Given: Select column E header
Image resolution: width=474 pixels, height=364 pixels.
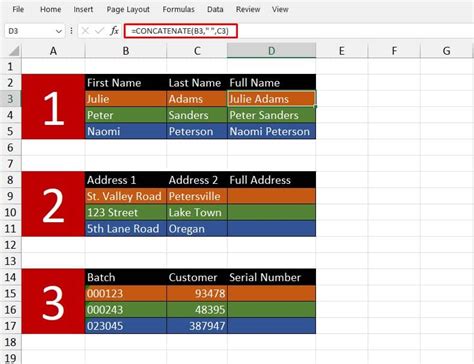Looking at the screenshot, I should click(x=342, y=51).
